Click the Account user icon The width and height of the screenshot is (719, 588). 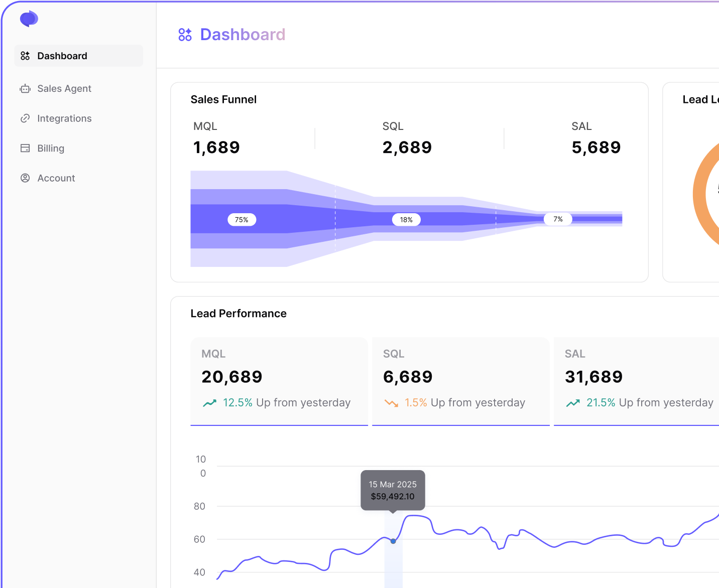[x=25, y=178]
